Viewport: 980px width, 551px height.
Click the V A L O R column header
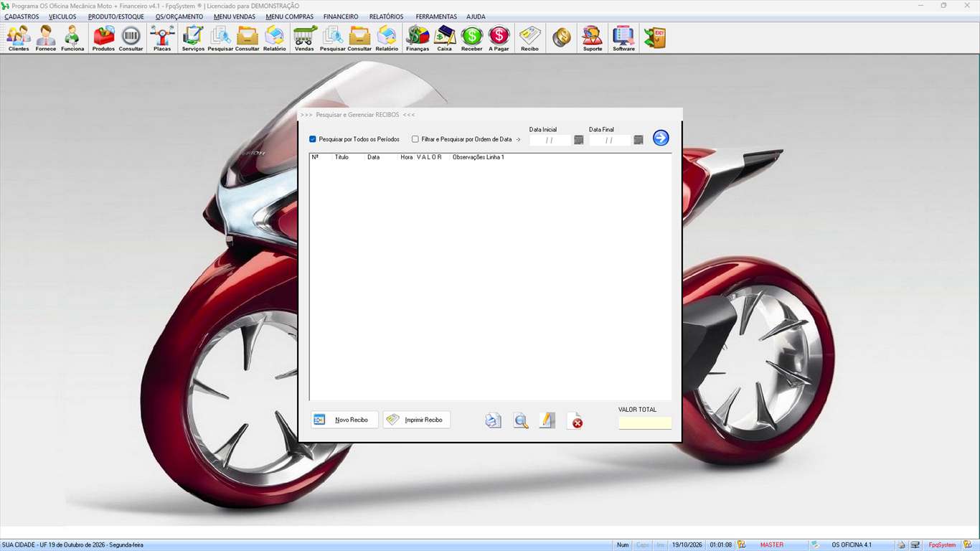click(x=429, y=156)
